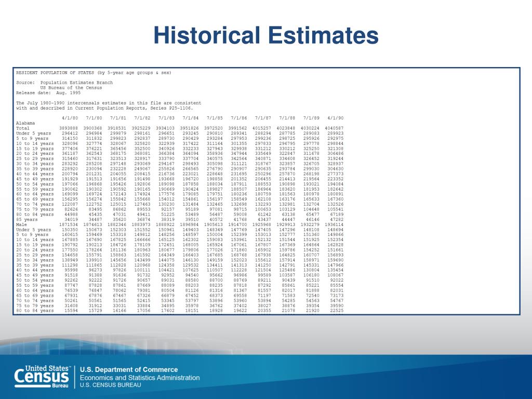Click the value "15594" in the table
Image resolution: width=532 pixels, height=399 pixels.
pyautogui.click(x=71, y=311)
